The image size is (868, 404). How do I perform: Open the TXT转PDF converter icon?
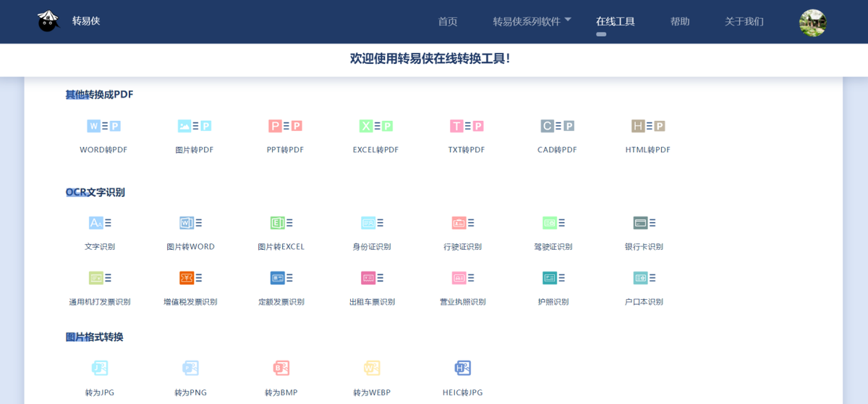click(x=467, y=126)
